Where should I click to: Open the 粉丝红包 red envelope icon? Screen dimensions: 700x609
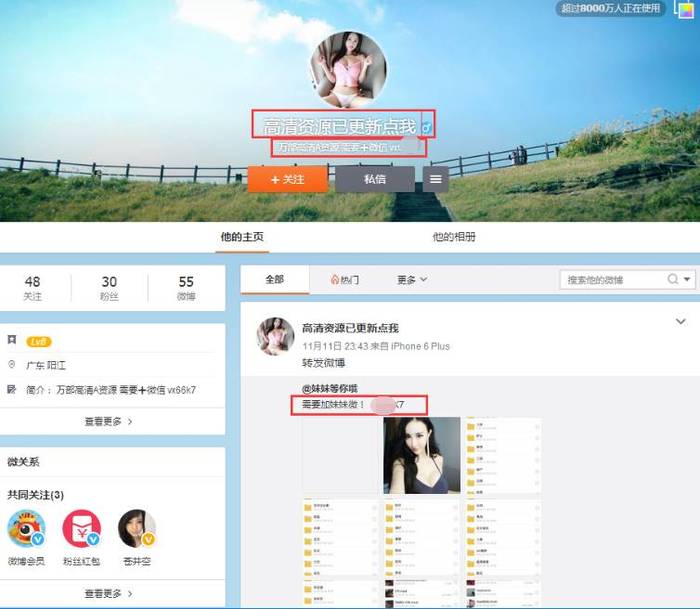(82, 528)
